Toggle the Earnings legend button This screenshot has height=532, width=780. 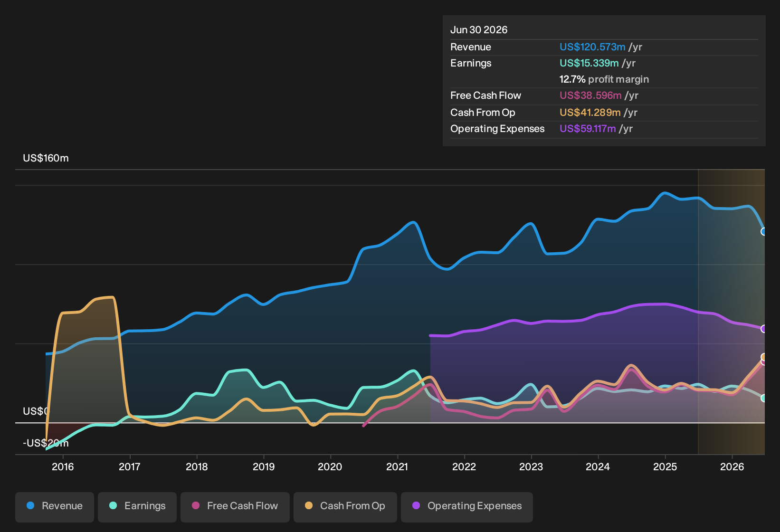click(137, 506)
